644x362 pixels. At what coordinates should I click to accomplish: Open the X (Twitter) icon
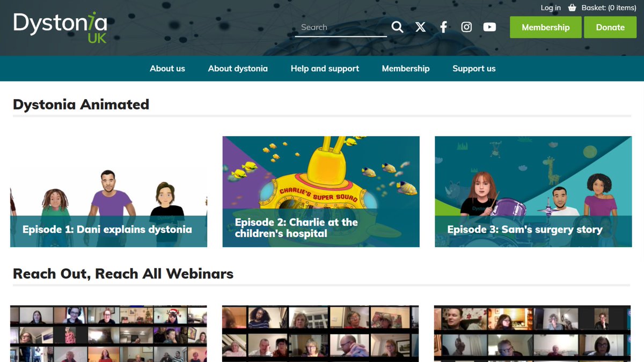420,26
